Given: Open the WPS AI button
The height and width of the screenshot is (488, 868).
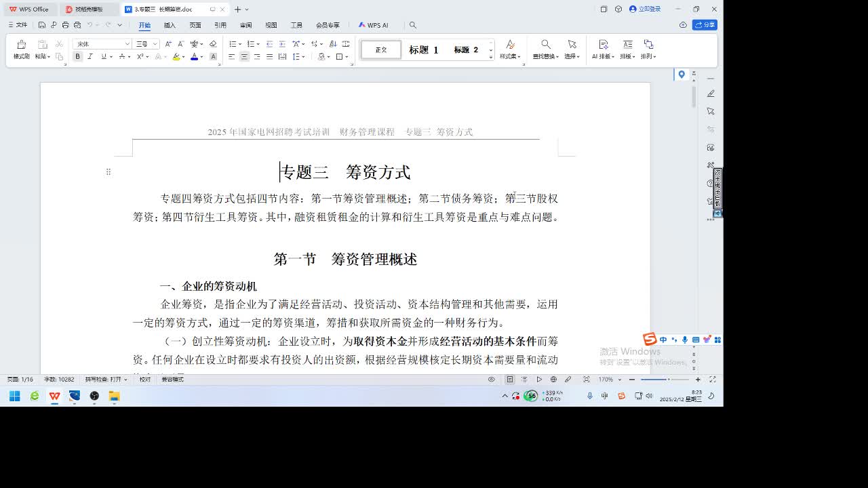Looking at the screenshot, I should tap(374, 25).
